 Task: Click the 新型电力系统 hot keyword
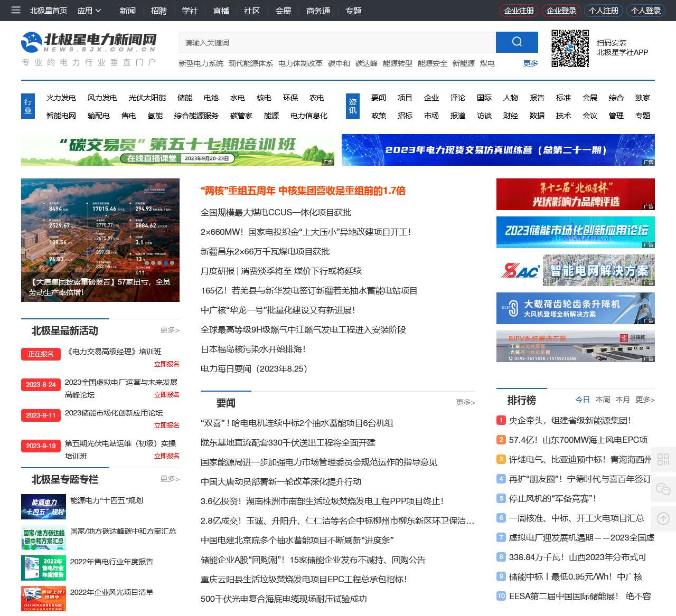coord(201,63)
